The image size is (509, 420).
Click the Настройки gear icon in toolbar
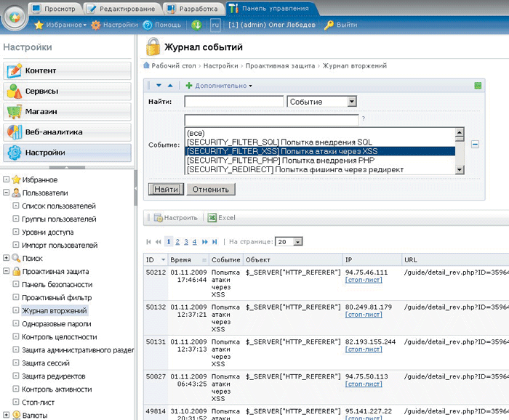click(x=95, y=25)
